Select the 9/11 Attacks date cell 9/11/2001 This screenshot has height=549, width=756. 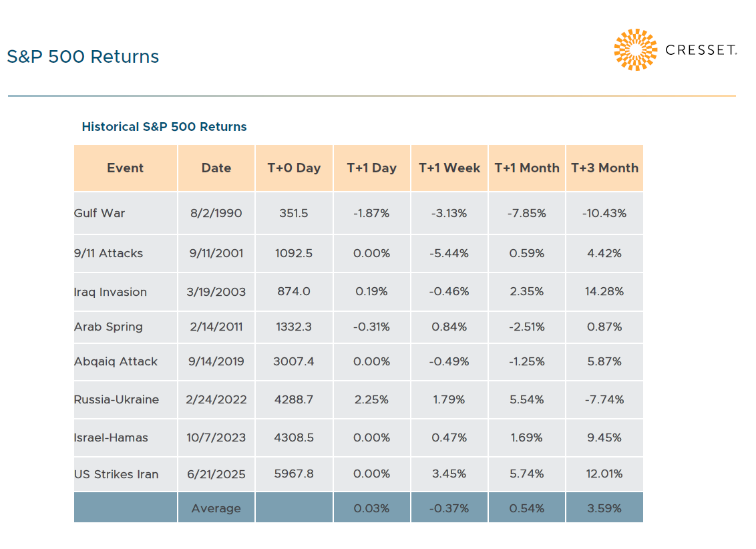click(x=216, y=254)
